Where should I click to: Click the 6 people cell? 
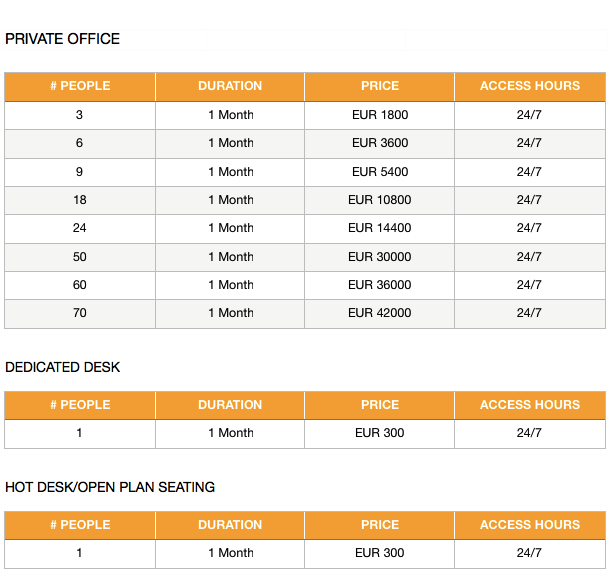(x=79, y=143)
